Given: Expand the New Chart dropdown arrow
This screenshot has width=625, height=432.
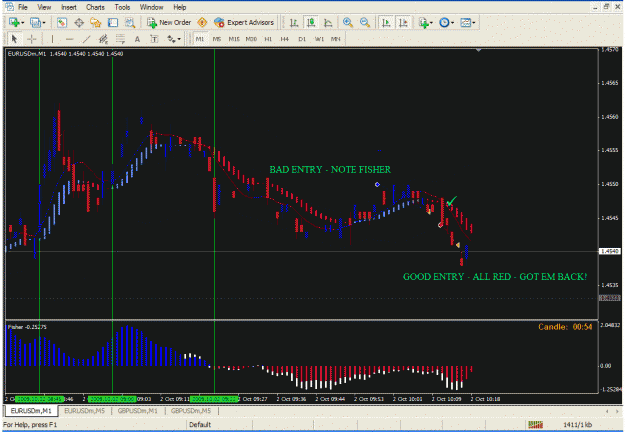Looking at the screenshot, I should click(x=22, y=23).
